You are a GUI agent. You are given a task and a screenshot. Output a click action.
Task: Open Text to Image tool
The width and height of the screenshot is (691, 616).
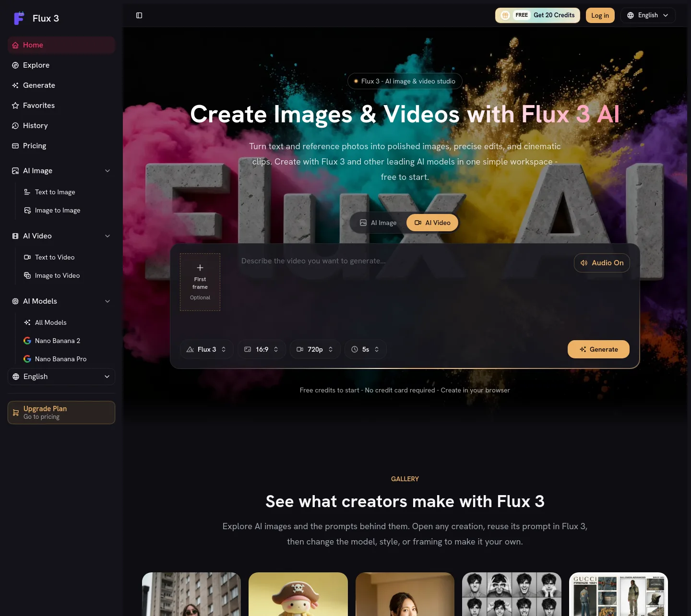point(67,192)
